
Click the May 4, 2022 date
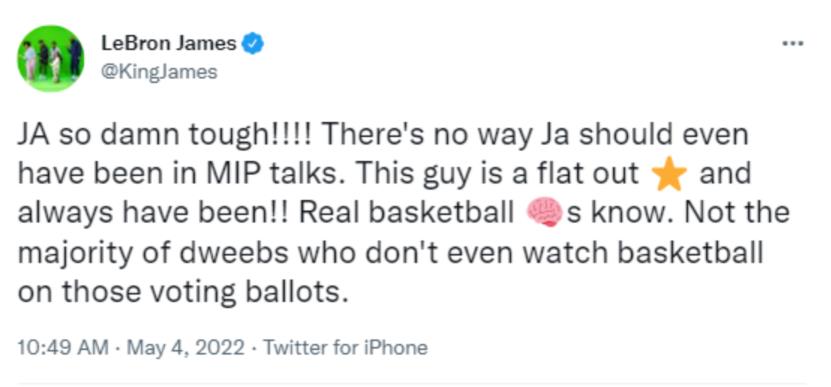point(186,348)
